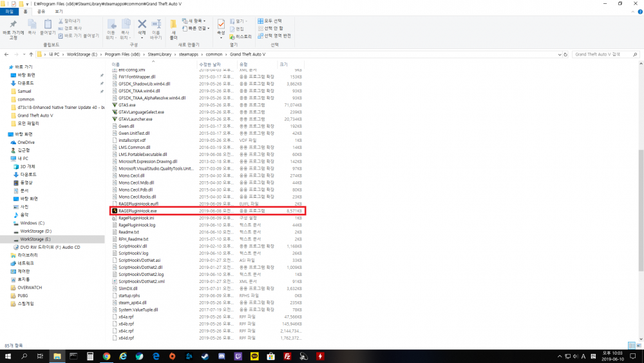Click the 붙여넣기 paste icon

(x=48, y=25)
